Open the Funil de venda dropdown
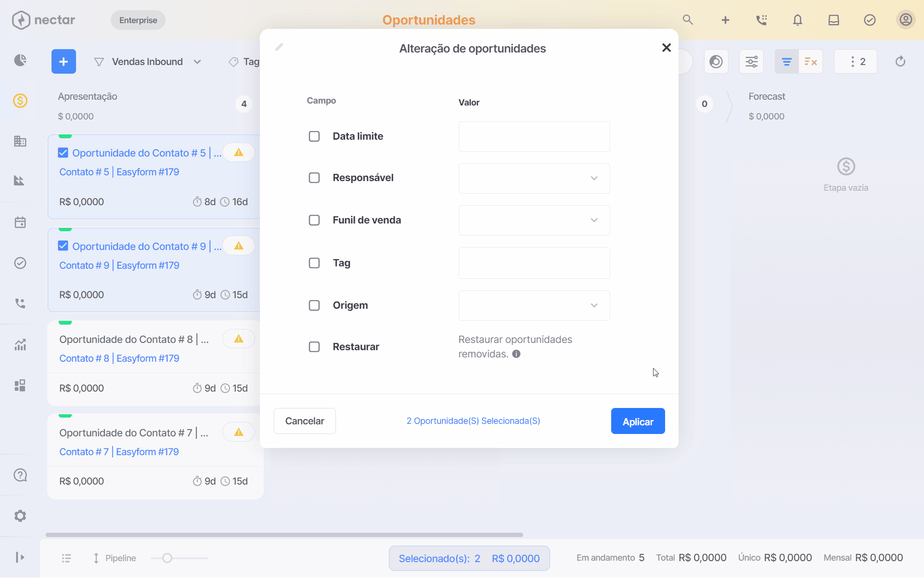Viewport: 924px width, 578px height. pyautogui.click(x=534, y=220)
